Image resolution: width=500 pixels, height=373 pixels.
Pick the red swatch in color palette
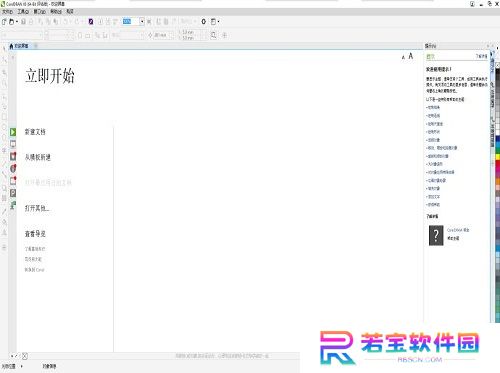tap(497, 163)
